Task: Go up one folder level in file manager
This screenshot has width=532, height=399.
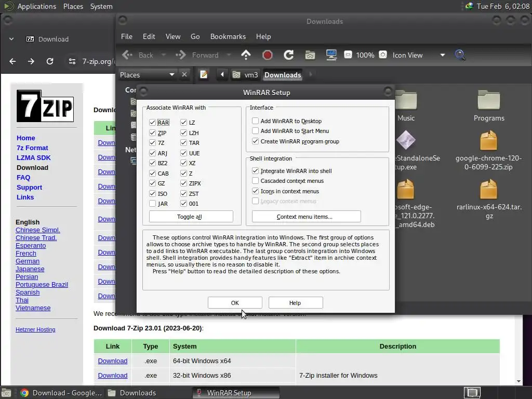Action: click(246, 55)
